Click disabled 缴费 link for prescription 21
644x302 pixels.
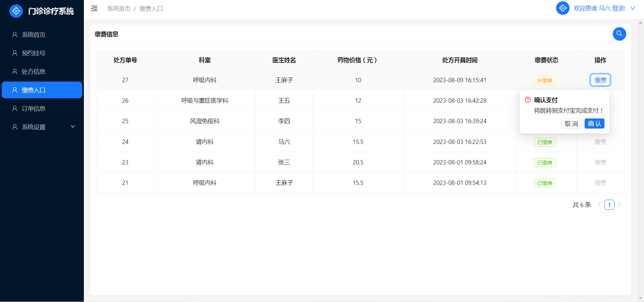[600, 183]
